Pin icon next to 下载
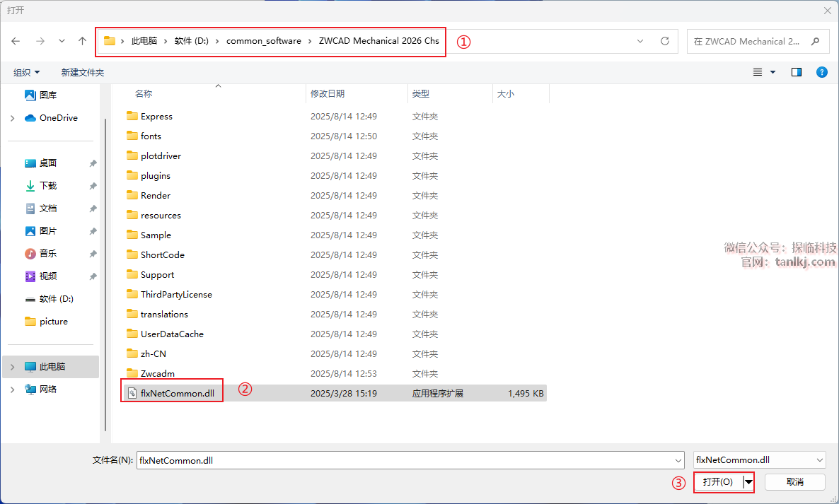 pos(93,185)
